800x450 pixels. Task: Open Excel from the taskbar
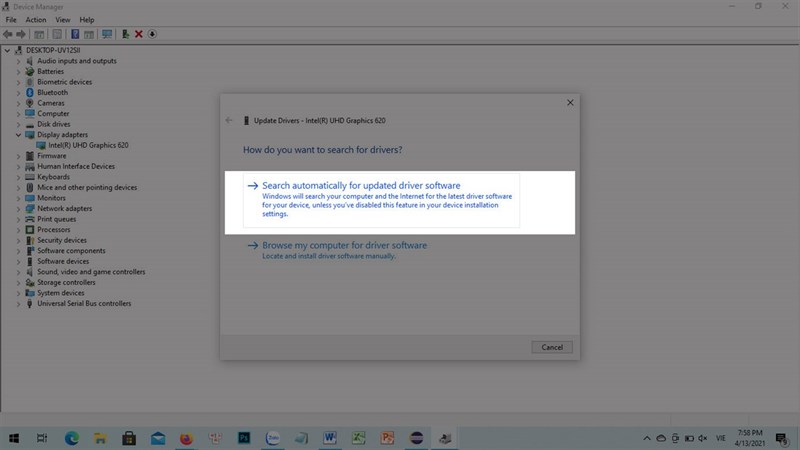point(359,438)
